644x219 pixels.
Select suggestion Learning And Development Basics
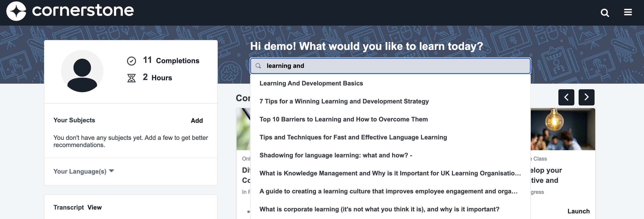pos(390,83)
